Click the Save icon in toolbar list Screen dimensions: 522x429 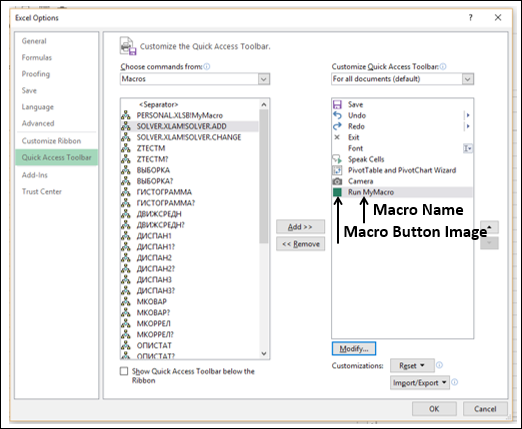(337, 105)
